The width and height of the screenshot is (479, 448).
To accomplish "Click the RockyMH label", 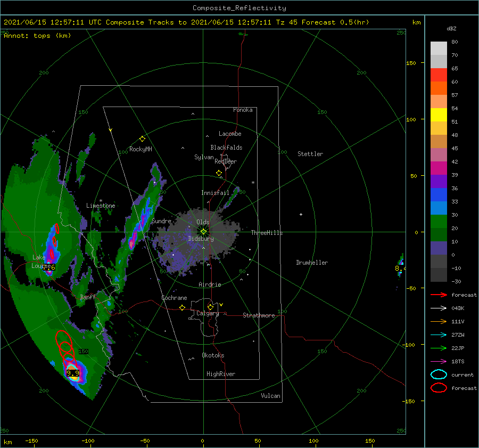I will click(141, 149).
